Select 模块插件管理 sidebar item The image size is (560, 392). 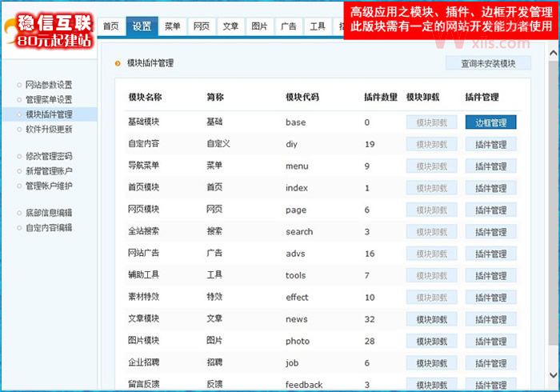click(x=50, y=114)
